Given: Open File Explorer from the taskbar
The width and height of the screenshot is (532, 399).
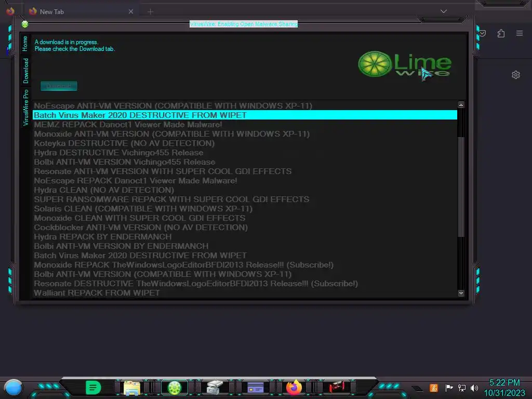Looking at the screenshot, I should tap(132, 388).
